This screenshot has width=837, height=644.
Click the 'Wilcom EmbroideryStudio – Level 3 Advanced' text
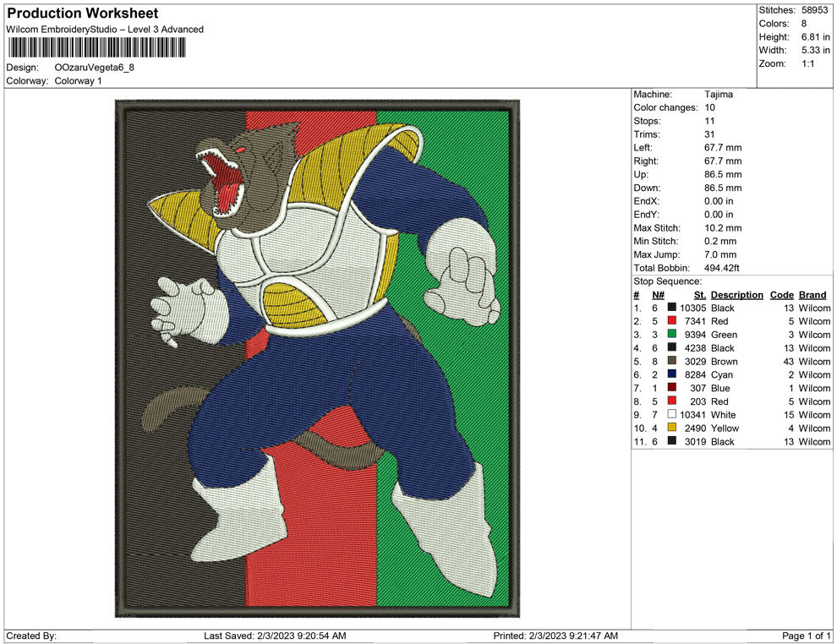105,30
